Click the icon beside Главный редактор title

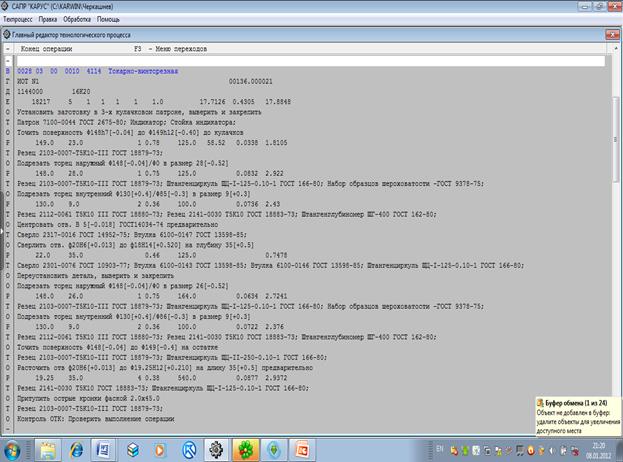7,35
